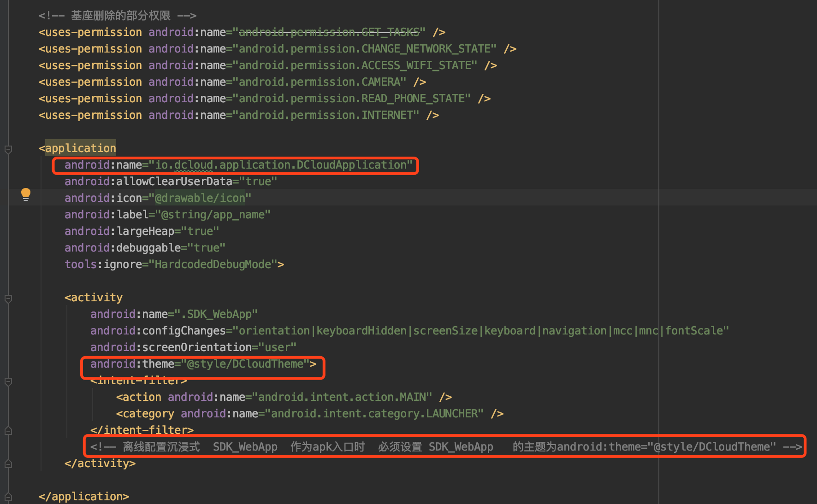The width and height of the screenshot is (817, 504).
Task: Click the android:allowClearUserData="true" line
Action: pos(171,182)
